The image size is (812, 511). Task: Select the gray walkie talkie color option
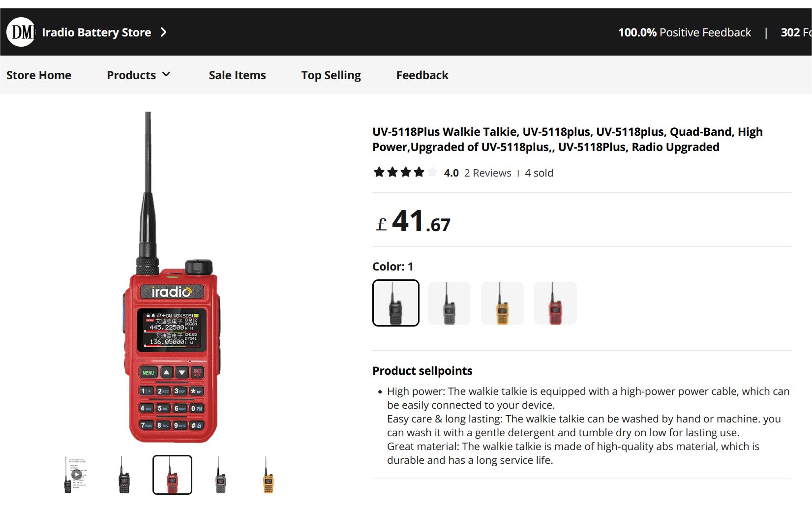tap(449, 303)
